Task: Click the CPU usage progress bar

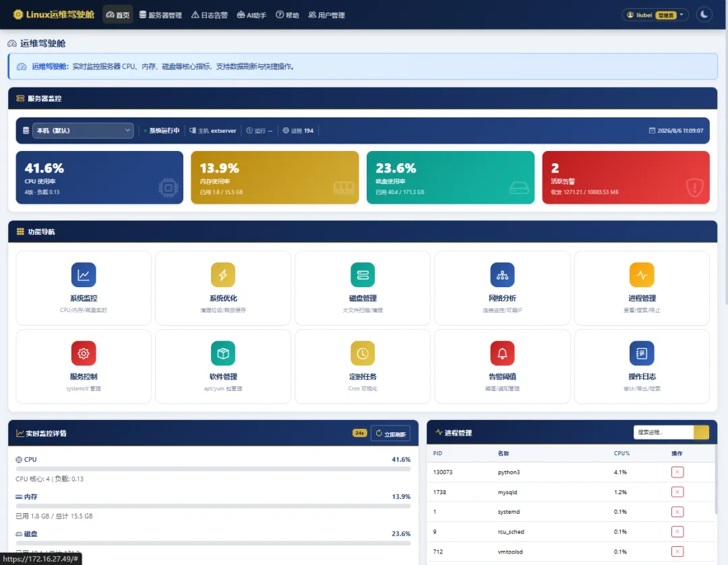Action: [213, 469]
